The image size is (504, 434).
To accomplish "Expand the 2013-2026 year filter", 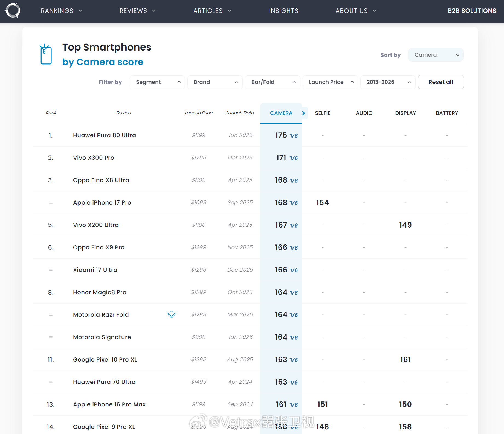I will [x=388, y=82].
